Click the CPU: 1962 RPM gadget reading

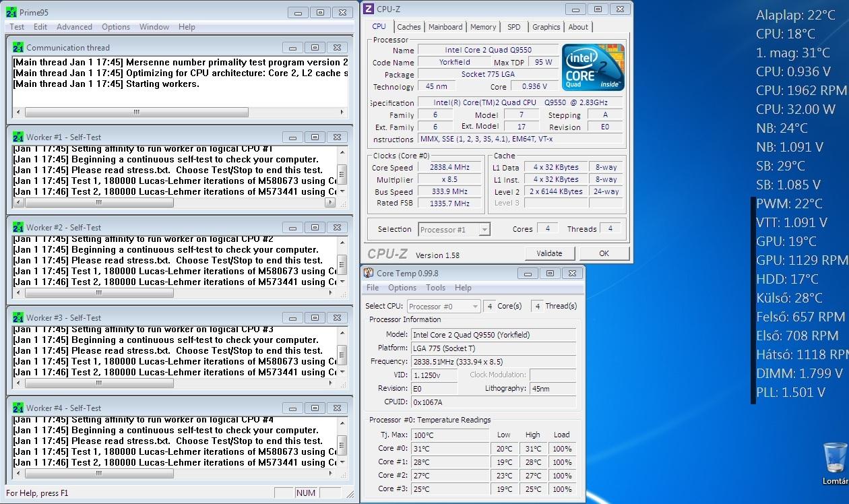(801, 90)
